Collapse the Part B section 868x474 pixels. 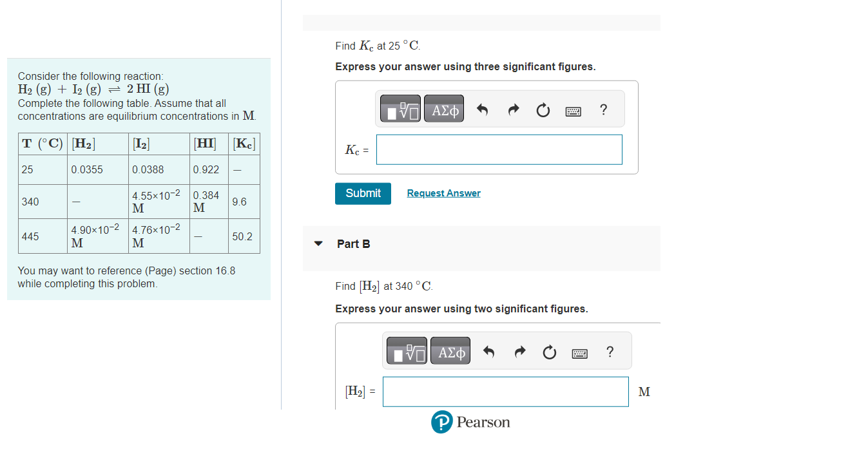pos(318,243)
